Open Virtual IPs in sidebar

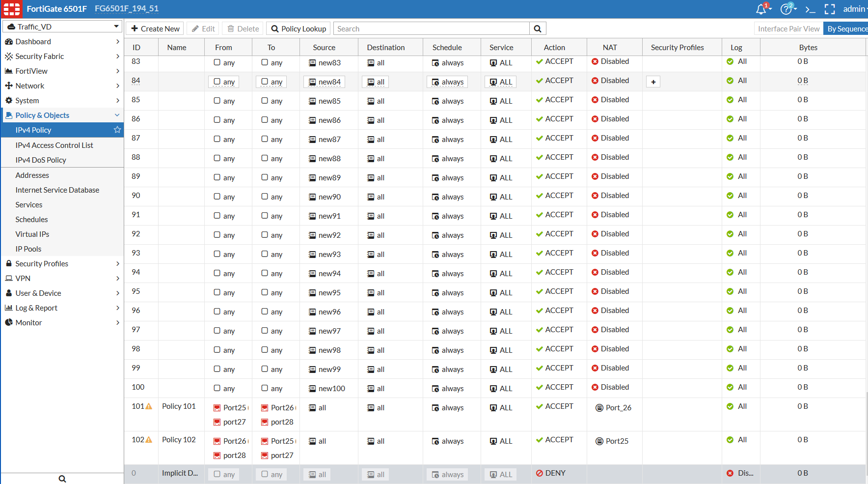click(32, 234)
